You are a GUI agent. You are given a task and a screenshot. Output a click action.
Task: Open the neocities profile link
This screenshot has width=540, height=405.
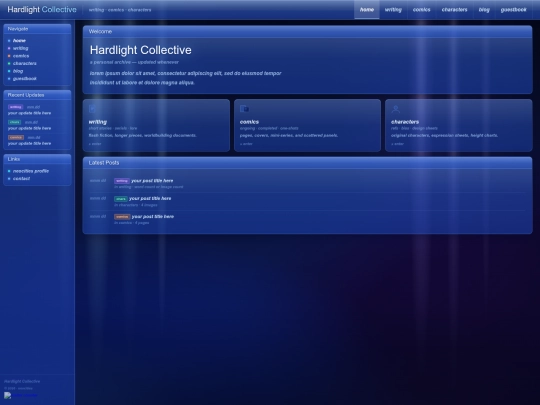pos(31,171)
